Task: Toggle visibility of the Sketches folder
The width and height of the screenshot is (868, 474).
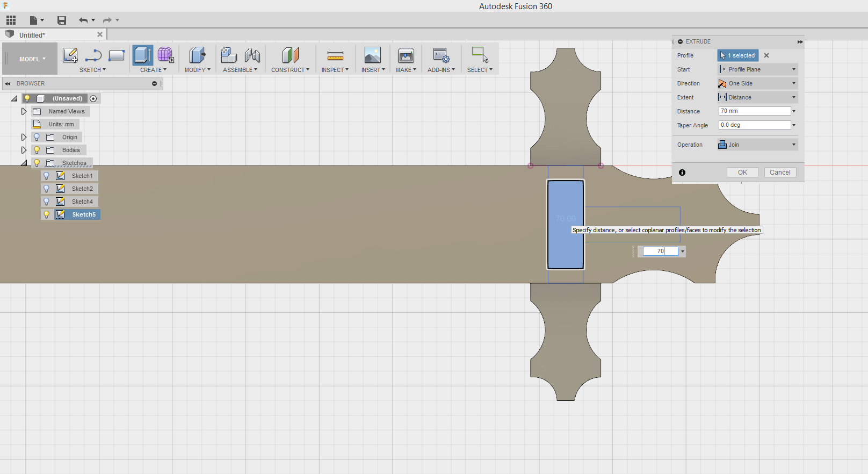Action: point(37,163)
